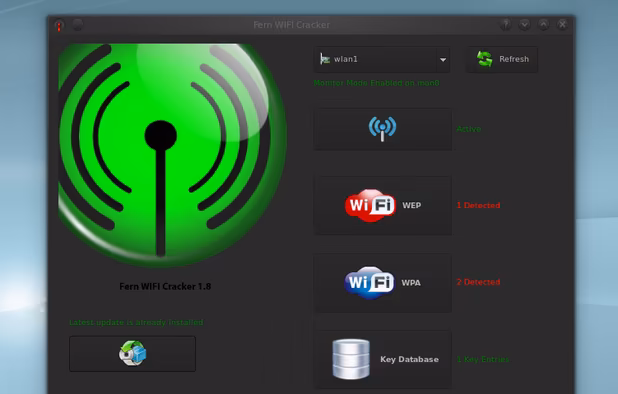Screen dimensions: 618x394
Task: Click the update installer icon button
Action: tap(132, 353)
